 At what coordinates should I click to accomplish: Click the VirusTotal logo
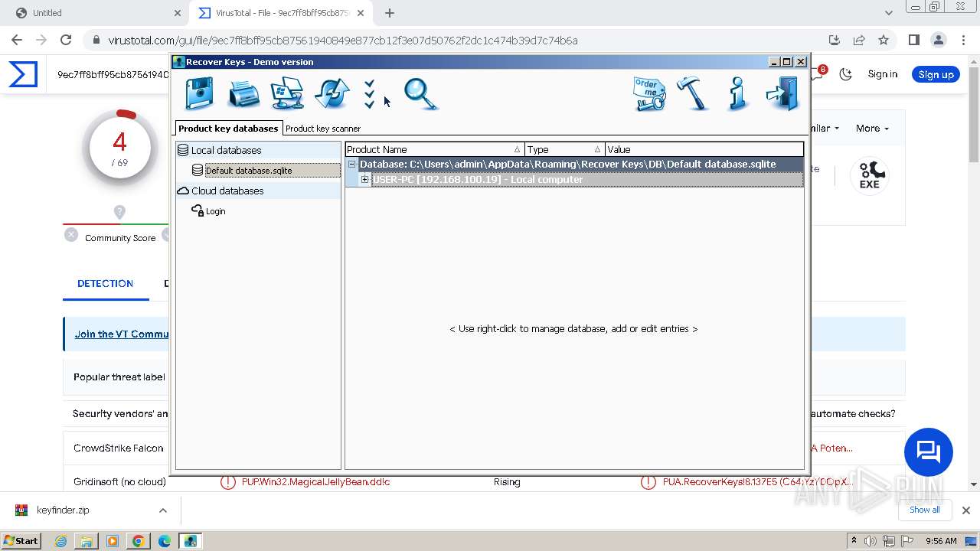[23, 74]
